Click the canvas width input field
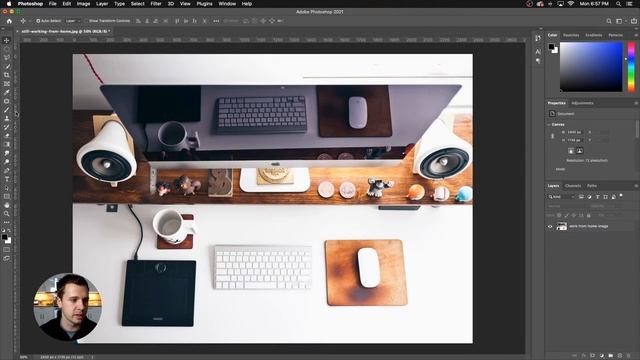The width and height of the screenshot is (640, 360). (x=576, y=132)
